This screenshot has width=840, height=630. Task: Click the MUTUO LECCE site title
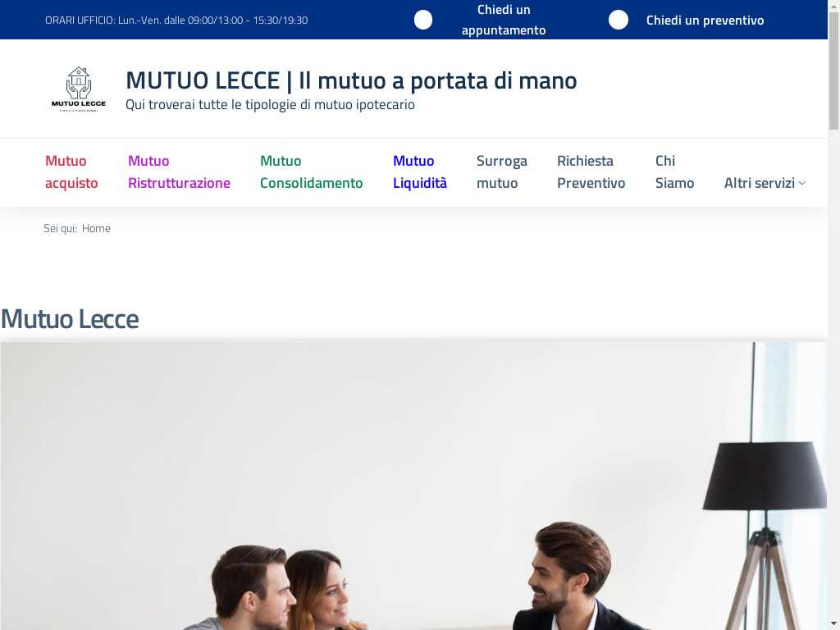coord(351,81)
